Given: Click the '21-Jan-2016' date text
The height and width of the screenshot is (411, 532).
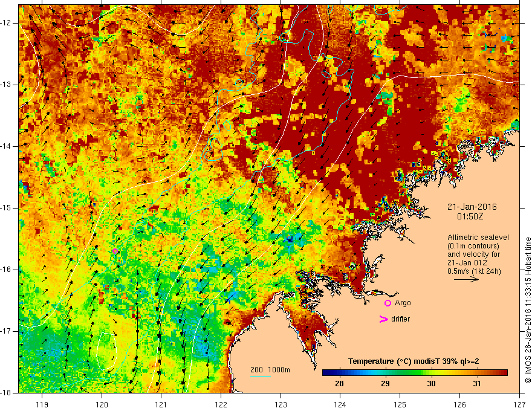Looking at the screenshot, I should click(472, 207).
